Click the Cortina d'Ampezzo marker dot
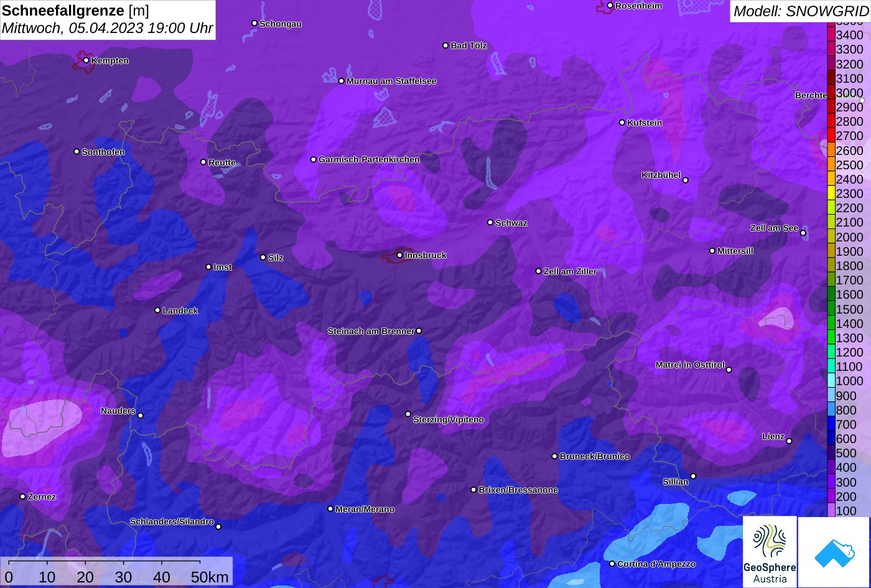This screenshot has width=871, height=588. pos(612,564)
